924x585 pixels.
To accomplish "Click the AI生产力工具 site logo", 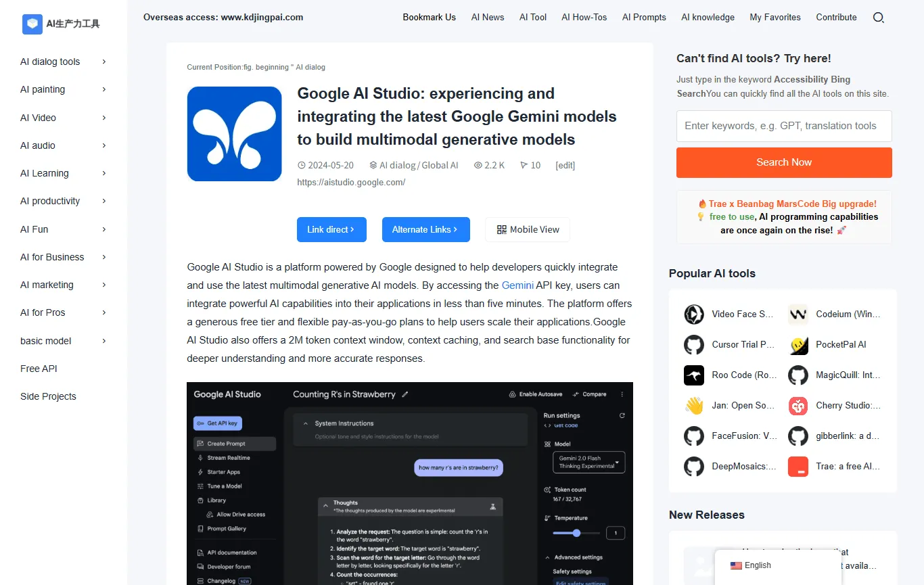I will click(x=61, y=24).
